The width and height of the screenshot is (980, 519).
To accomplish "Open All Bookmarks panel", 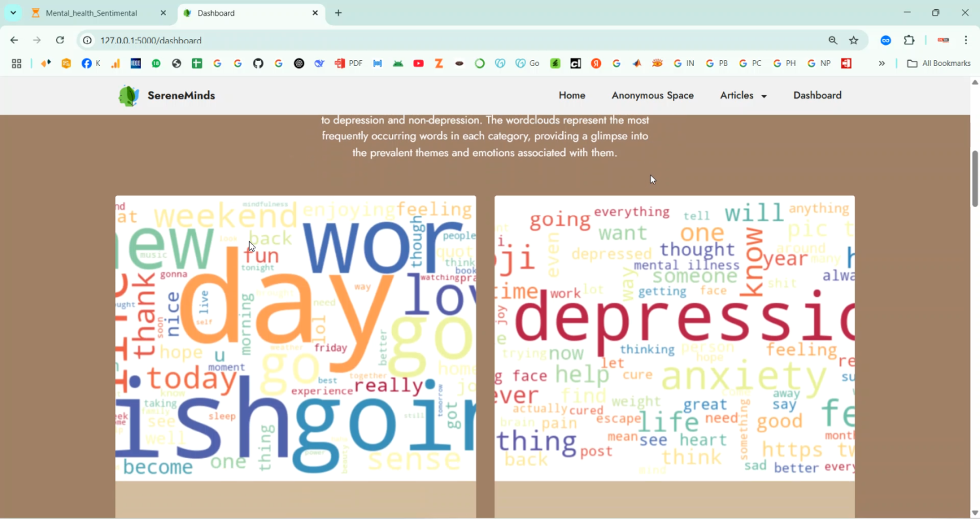I will point(939,63).
